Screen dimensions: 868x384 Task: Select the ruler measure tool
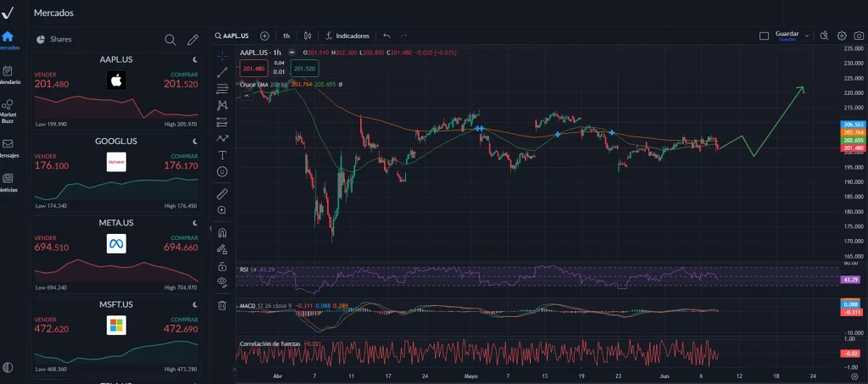coord(222,193)
